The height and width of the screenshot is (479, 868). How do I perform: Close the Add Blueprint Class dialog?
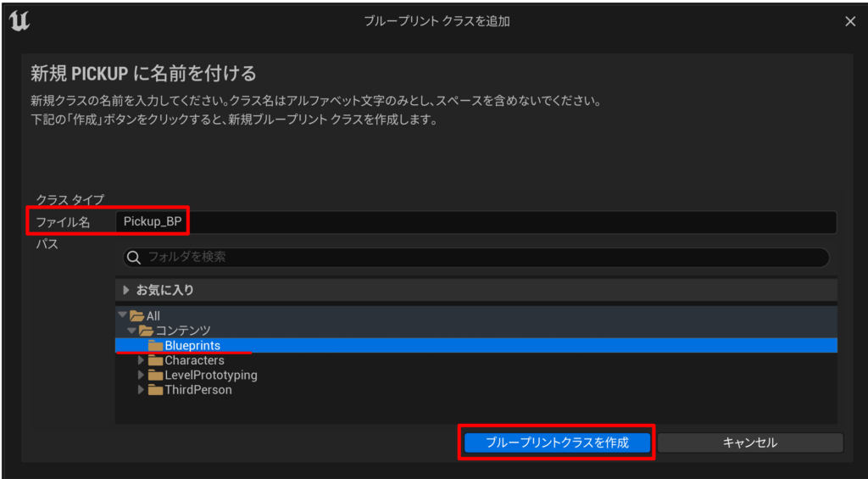849,21
